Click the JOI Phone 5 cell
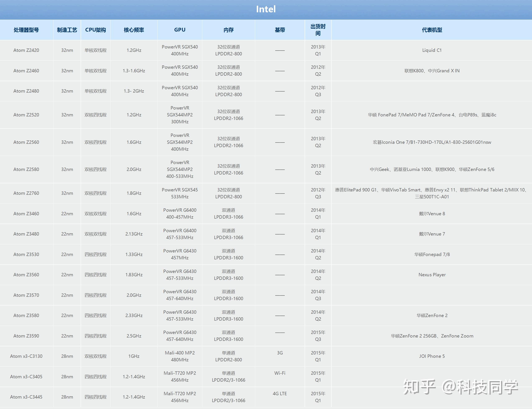Viewport: 532px width, 409px height. (x=432, y=356)
